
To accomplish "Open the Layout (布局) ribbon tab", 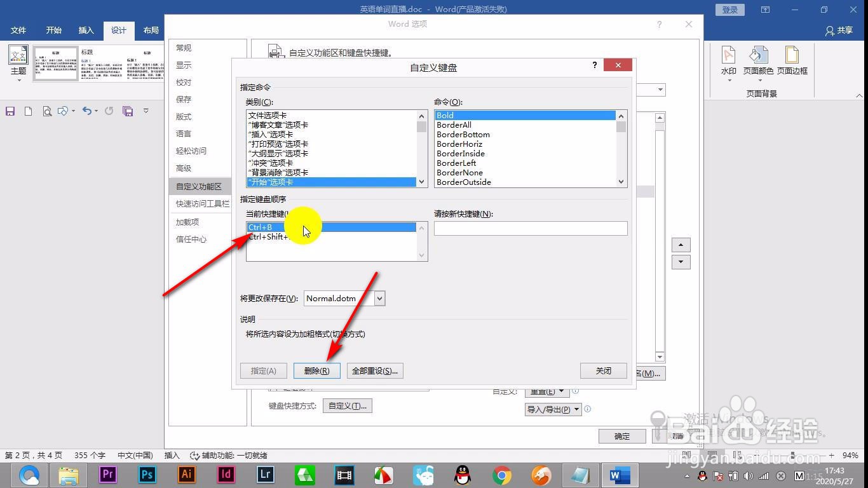I will [x=151, y=30].
